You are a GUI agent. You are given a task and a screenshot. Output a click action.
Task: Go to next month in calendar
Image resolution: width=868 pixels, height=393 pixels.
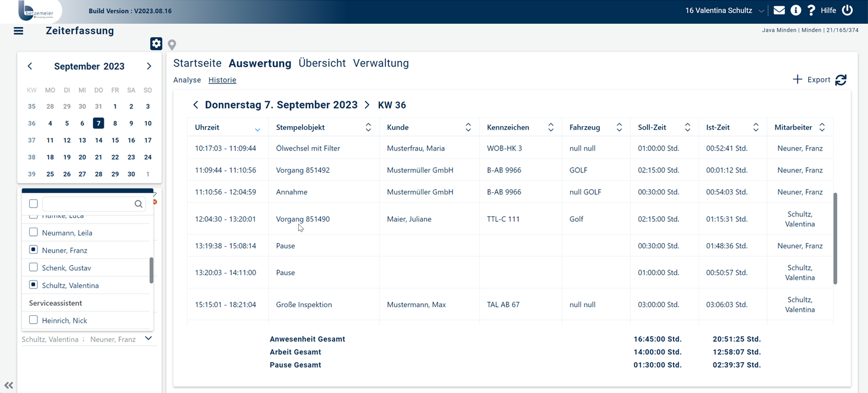pos(149,66)
